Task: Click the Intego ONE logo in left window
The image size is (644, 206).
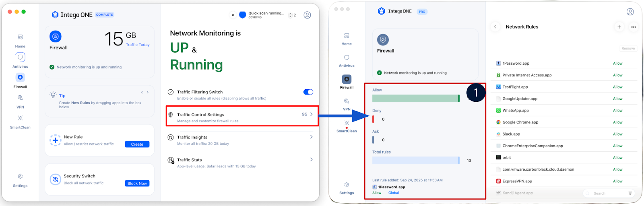Action: (x=72, y=15)
